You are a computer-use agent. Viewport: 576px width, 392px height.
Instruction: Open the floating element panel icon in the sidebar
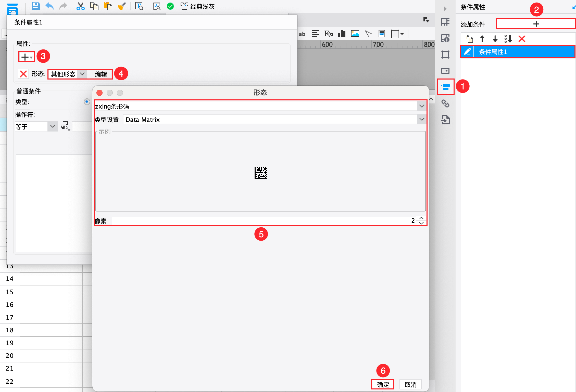pyautogui.click(x=445, y=55)
